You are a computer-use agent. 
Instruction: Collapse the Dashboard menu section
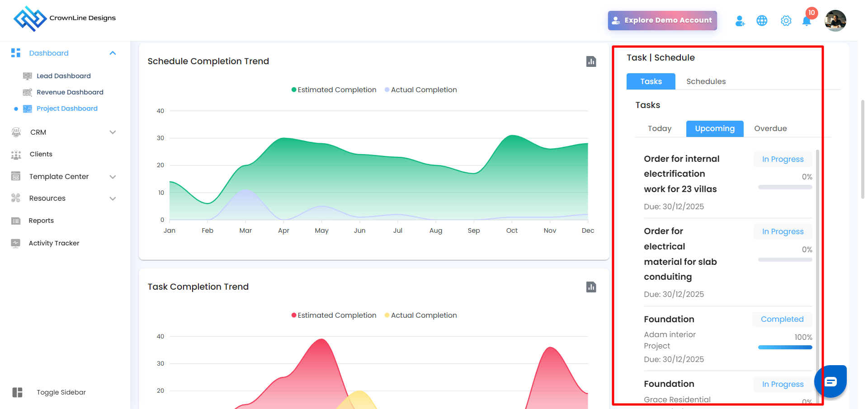[113, 53]
